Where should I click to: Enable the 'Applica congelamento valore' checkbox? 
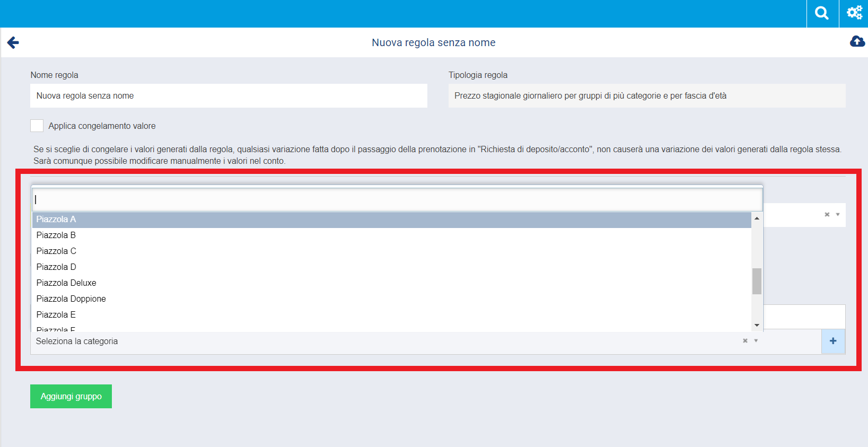[37, 126]
